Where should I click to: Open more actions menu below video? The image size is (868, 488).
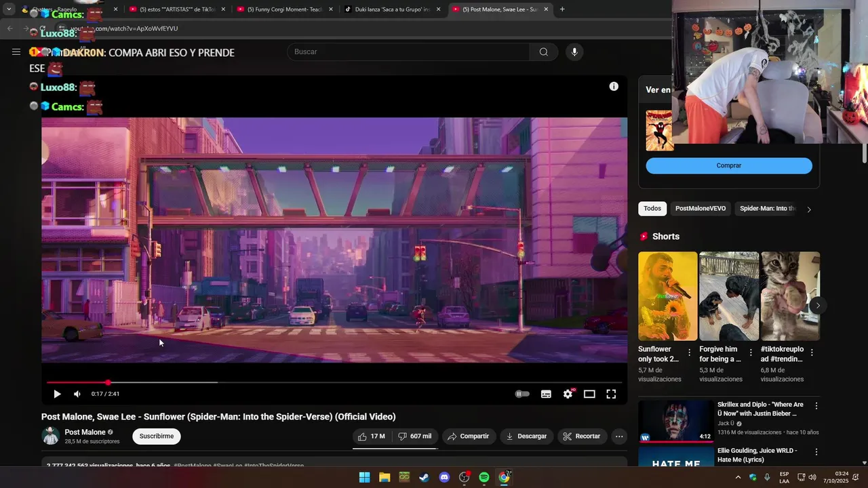click(x=619, y=436)
